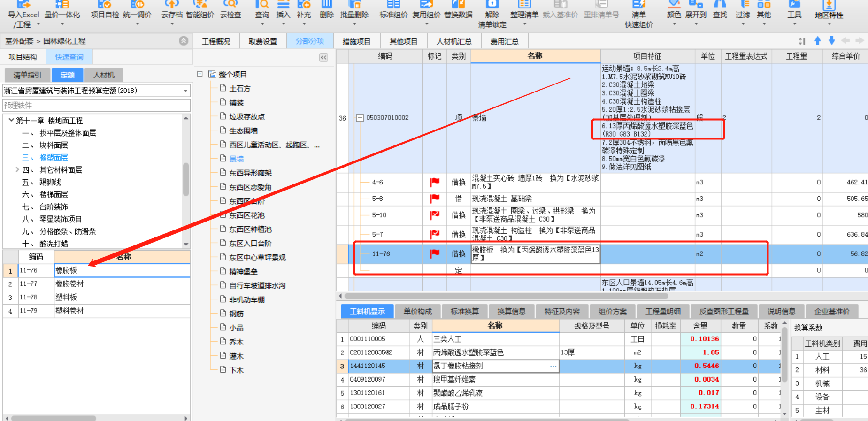This screenshot has height=421, width=868.
Task: Click the 云存档 icon
Action: (172, 10)
